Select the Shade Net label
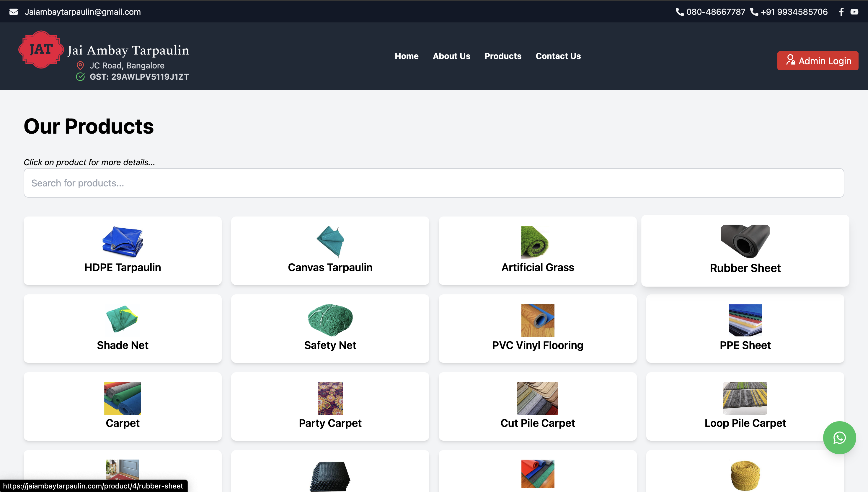This screenshot has height=492, width=868. pyautogui.click(x=123, y=345)
